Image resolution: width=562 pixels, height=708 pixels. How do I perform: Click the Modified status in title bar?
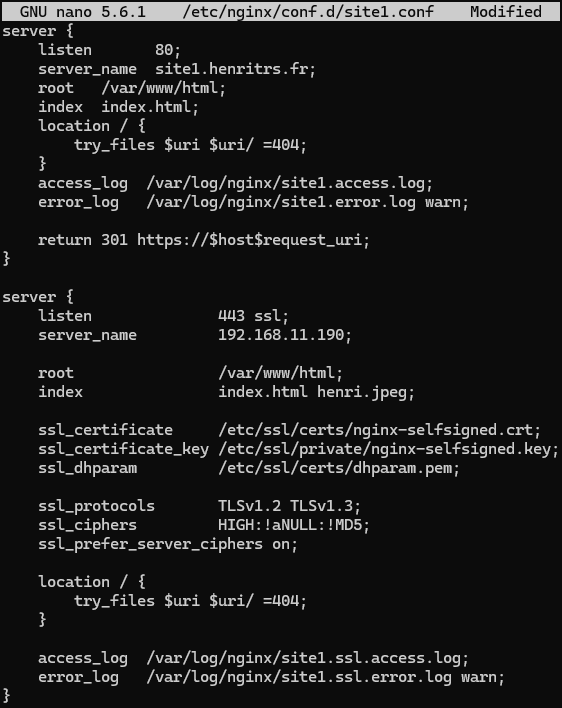(x=506, y=11)
